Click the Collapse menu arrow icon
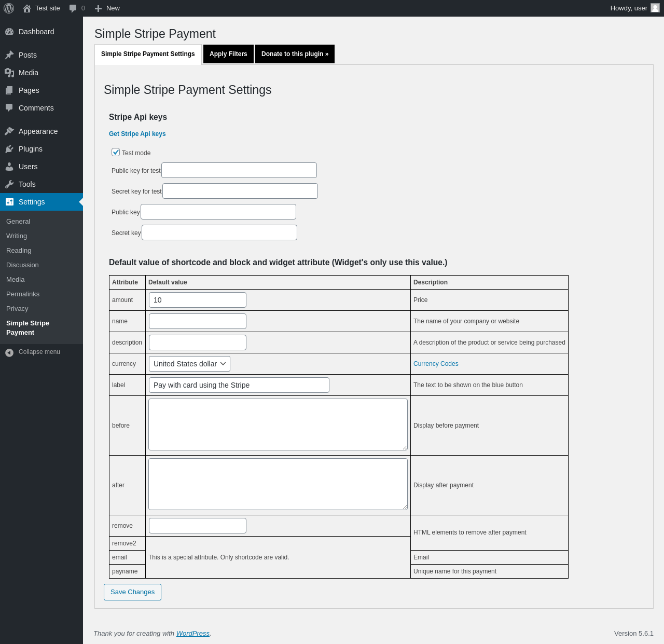This screenshot has height=644, width=664. (x=9, y=353)
